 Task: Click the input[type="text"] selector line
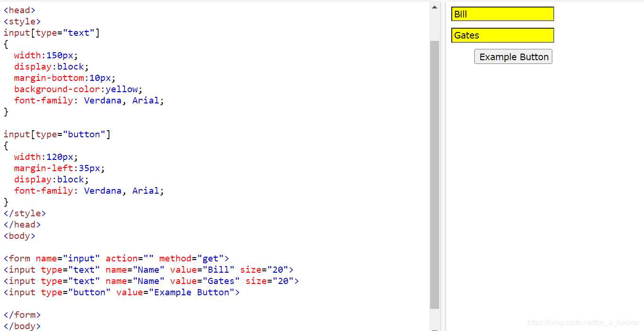52,33
